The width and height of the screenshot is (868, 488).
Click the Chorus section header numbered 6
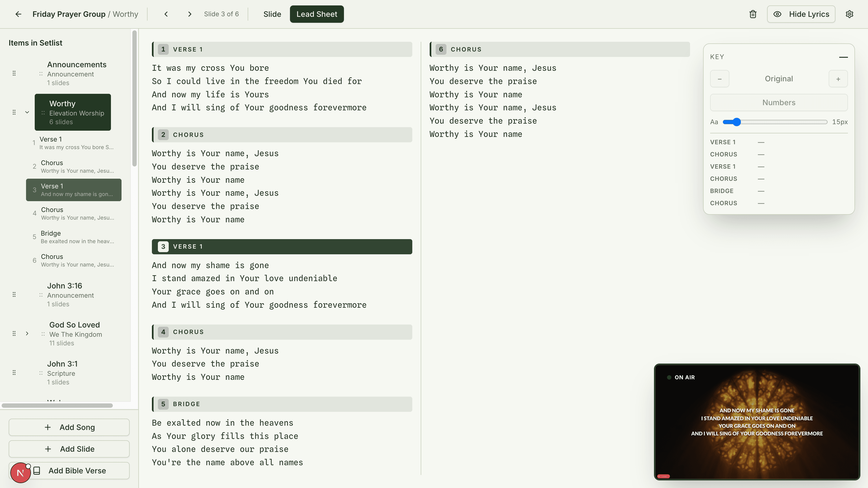pos(560,49)
